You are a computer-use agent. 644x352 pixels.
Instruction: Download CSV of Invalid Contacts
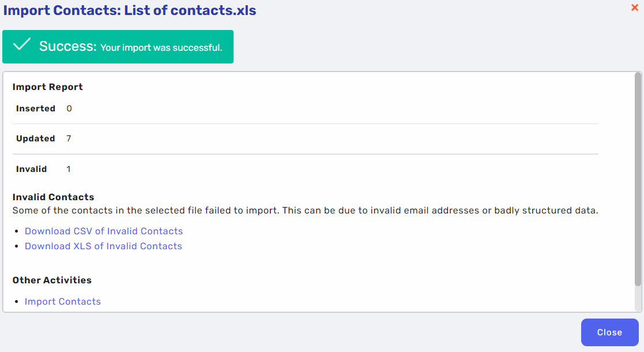click(104, 231)
